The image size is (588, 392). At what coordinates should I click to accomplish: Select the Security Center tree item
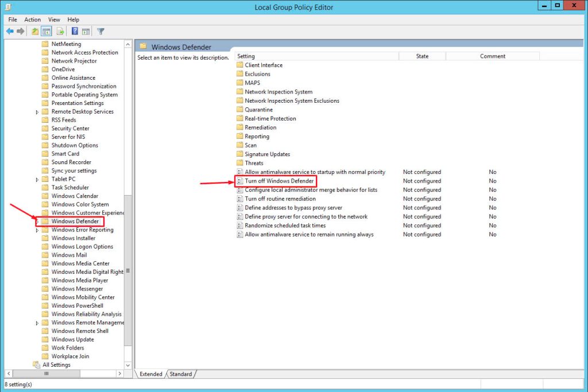point(70,129)
